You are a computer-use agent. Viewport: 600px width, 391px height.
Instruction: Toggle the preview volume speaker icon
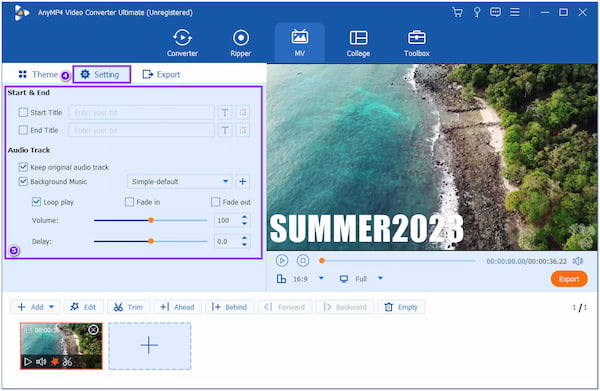click(x=578, y=261)
